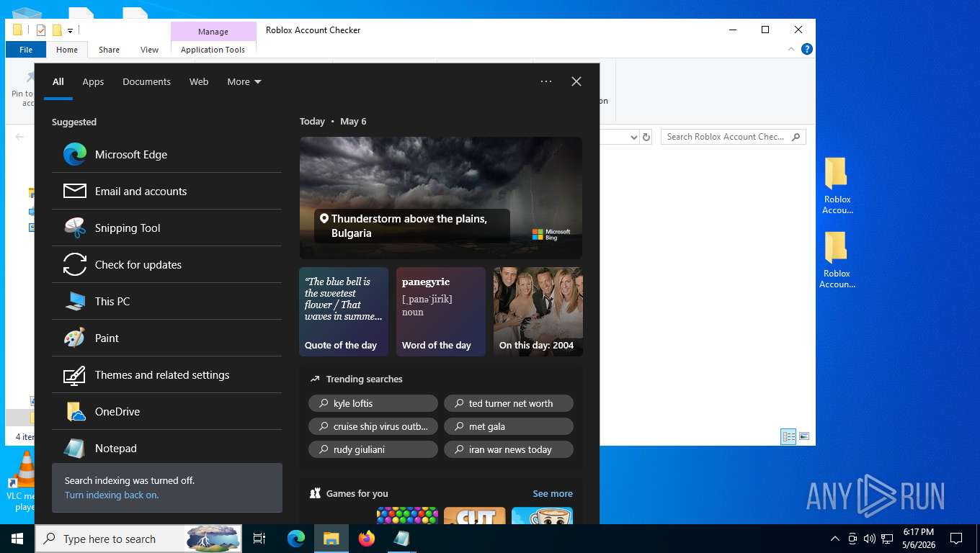Open the Notepad taskbar icon

pyautogui.click(x=401, y=539)
